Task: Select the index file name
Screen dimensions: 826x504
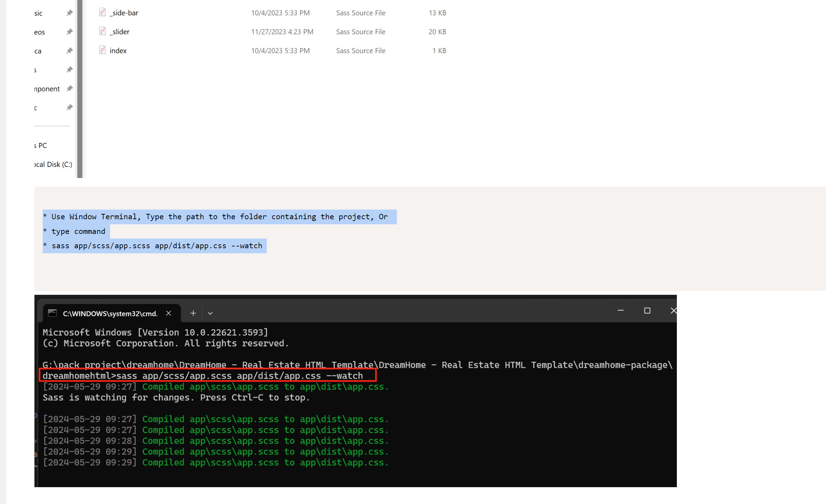Action: 118,51
